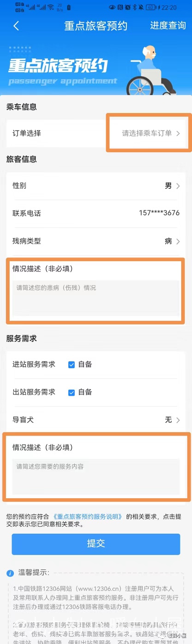The height and width of the screenshot is (644, 192).
Task: Submit the form with 提交 button
Action: point(96,543)
